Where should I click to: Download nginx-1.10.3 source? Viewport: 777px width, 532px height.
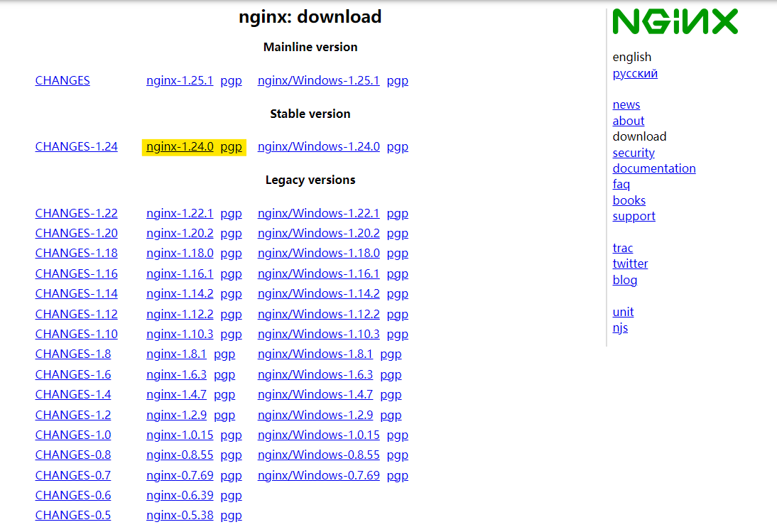coord(180,334)
